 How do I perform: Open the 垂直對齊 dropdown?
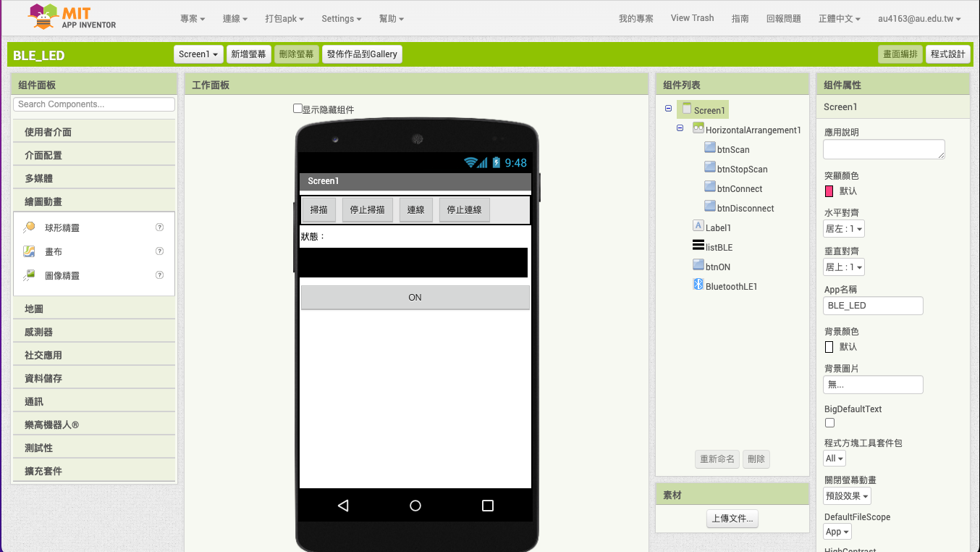(844, 267)
